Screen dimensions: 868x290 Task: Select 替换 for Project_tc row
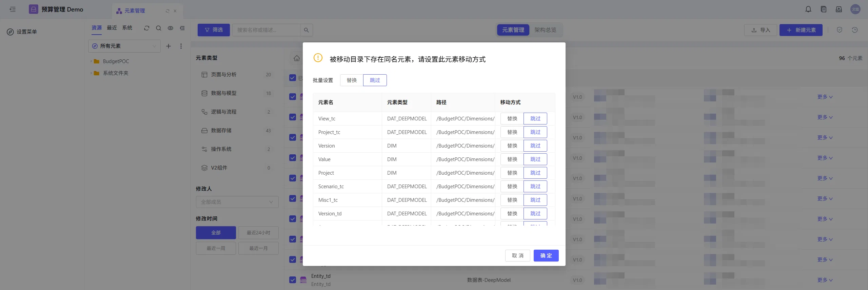point(512,132)
